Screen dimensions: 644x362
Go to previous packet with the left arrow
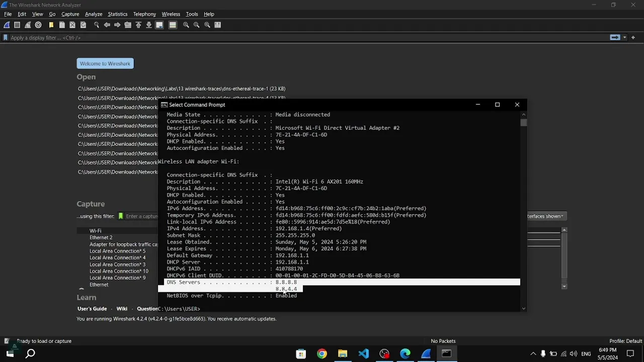(x=107, y=25)
